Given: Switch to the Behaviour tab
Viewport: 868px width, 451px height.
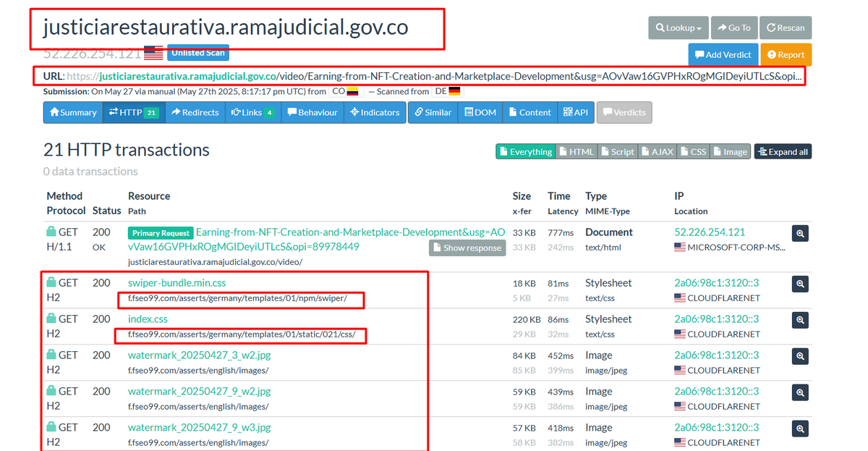Looking at the screenshot, I should 312,112.
